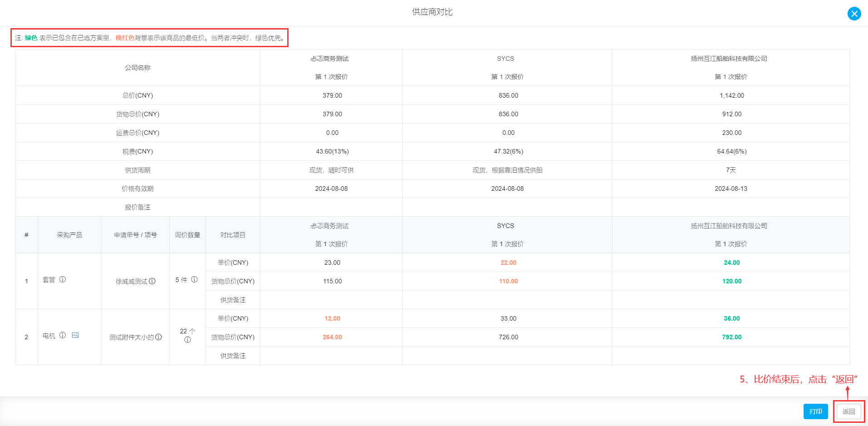The image size is (868, 426).
Task: Select SYCS lowest unit price 22.00
Action: 508,263
